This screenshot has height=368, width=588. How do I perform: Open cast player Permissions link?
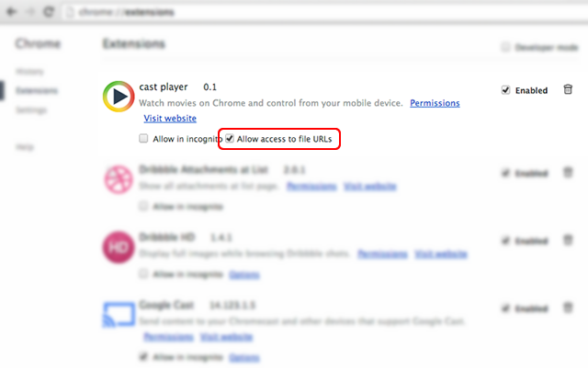(435, 103)
